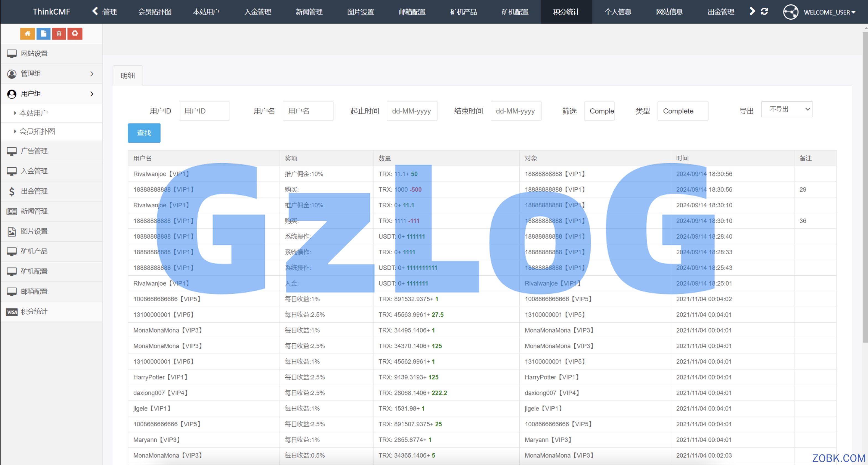Image resolution: width=868 pixels, height=465 pixels.
Task: Click the red trash icon button
Action: point(59,33)
